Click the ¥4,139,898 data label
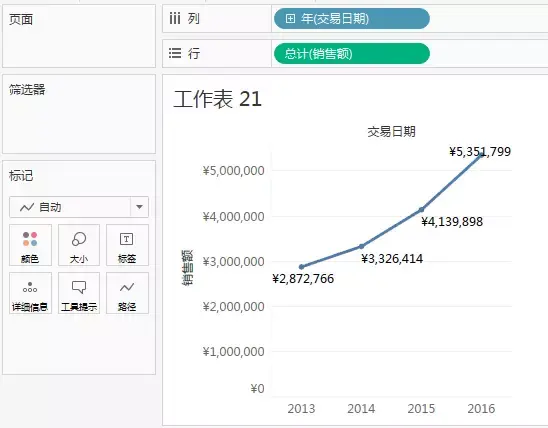This screenshot has width=548, height=428. tap(452, 222)
